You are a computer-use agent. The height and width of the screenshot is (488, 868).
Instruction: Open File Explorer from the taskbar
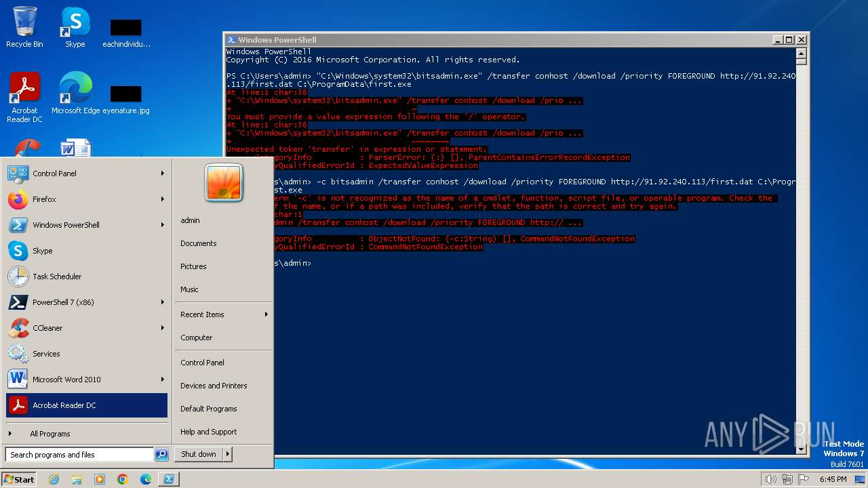tap(77, 479)
